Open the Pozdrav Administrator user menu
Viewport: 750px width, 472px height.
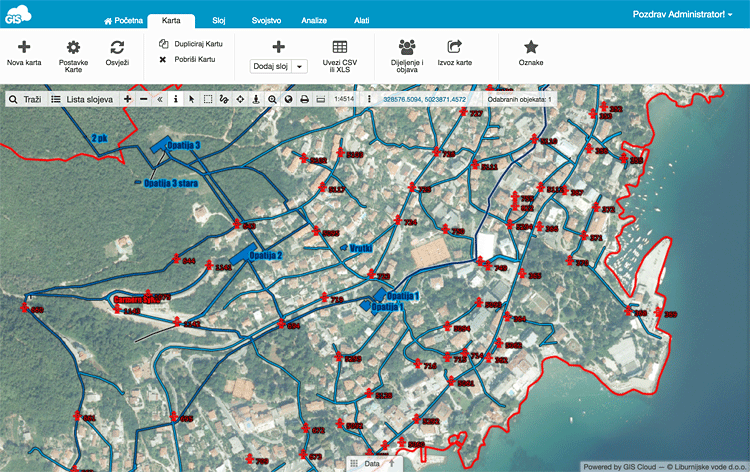pyautogui.click(x=682, y=14)
